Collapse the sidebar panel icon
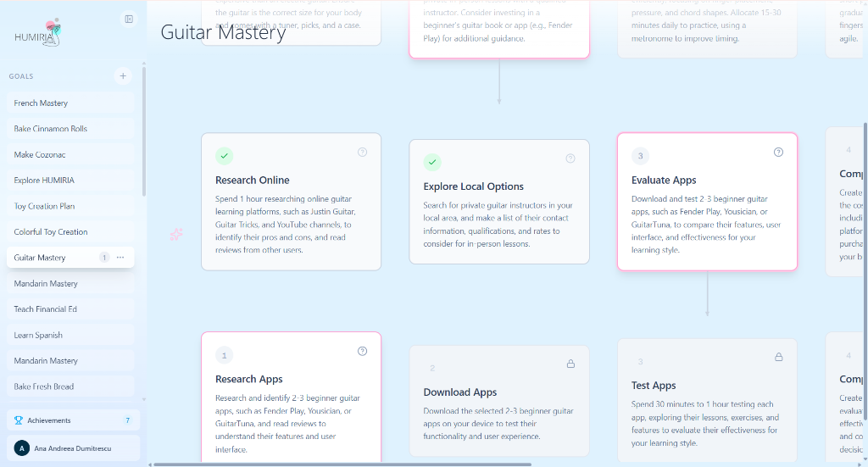The height and width of the screenshot is (467, 868). (x=129, y=19)
